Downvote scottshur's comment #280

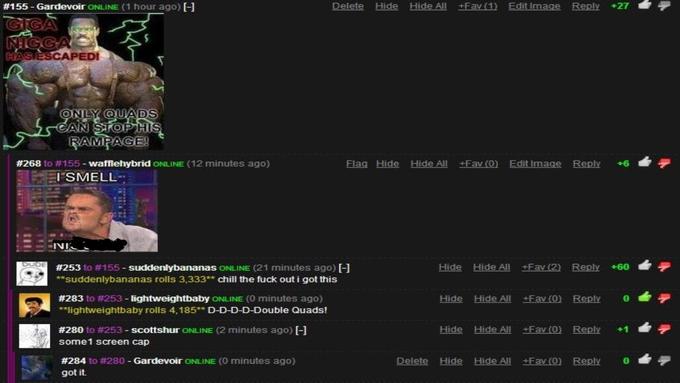(664, 329)
